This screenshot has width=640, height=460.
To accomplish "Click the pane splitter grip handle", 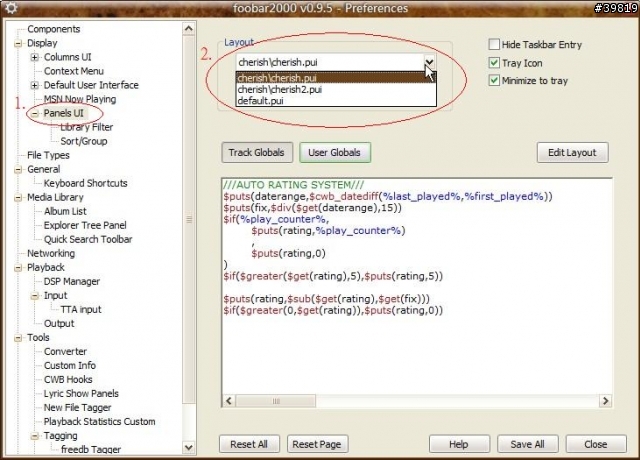I will point(189,219).
